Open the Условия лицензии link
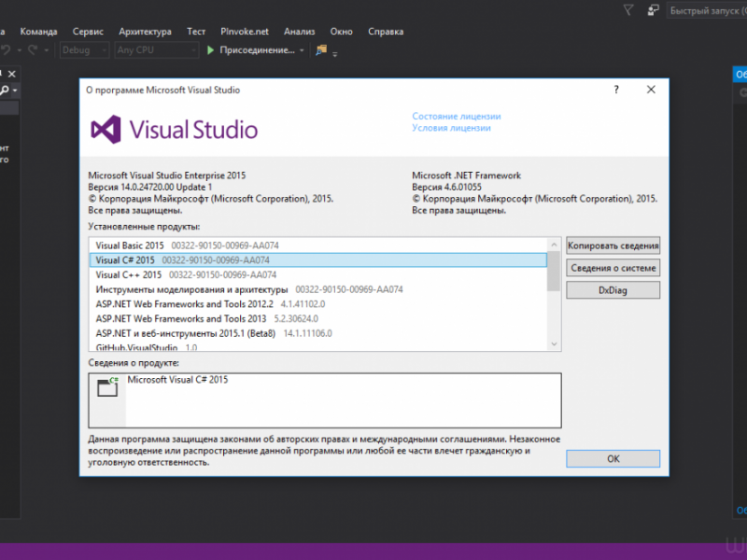The width and height of the screenshot is (747, 560). [x=451, y=128]
